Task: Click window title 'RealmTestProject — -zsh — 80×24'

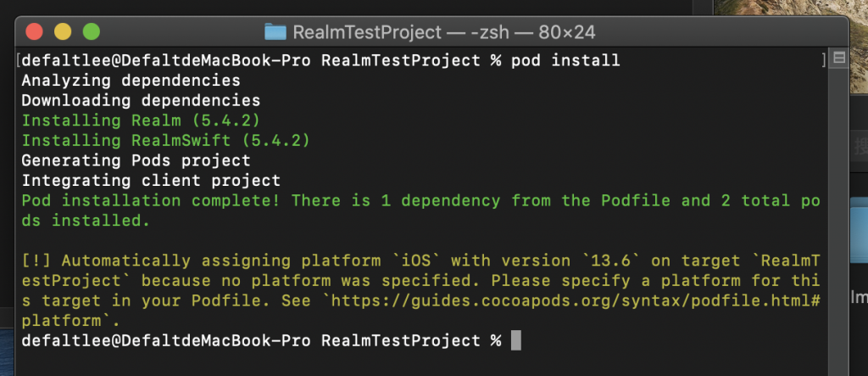Action: (444, 32)
